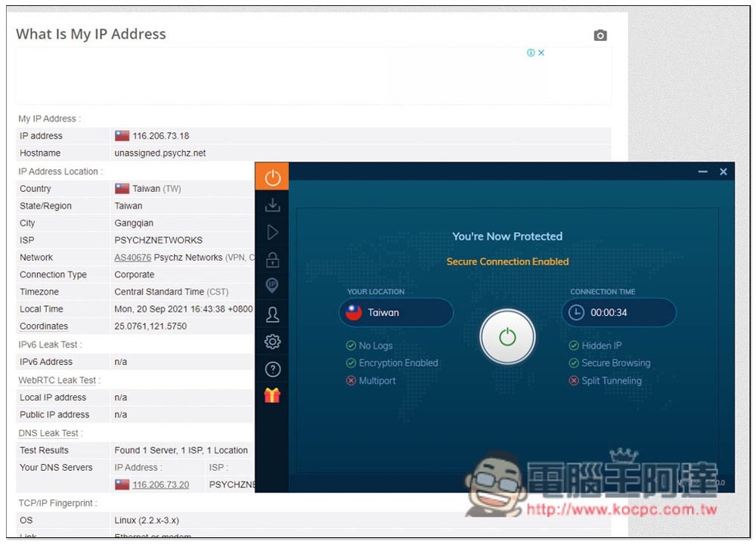
Task: Select the Corporate connection type value
Action: pyautogui.click(x=134, y=275)
